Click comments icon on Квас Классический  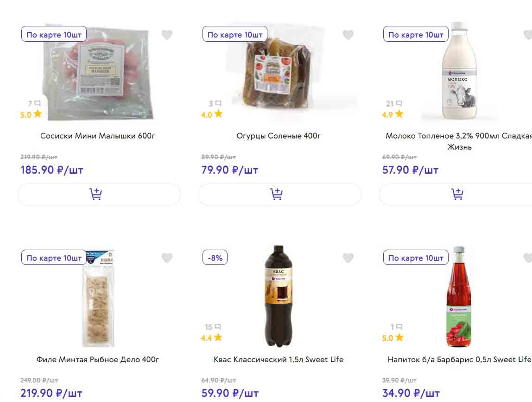218,327
